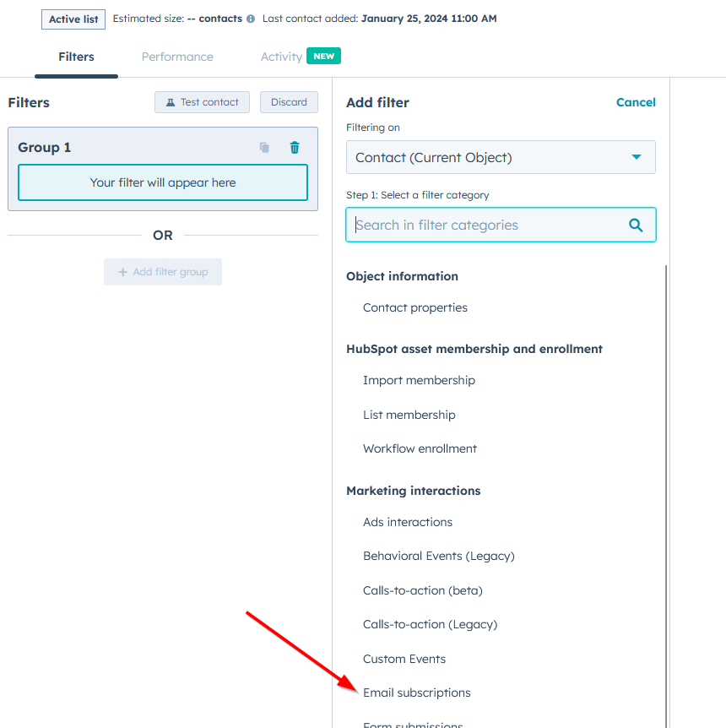726x728 pixels.
Task: Delete Group 1 with the trash icon
Action: (294, 147)
